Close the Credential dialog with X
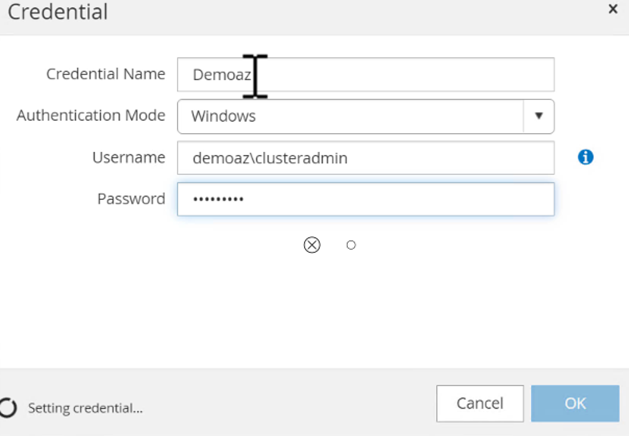Screen dimensions: 629x436 pos(613,9)
